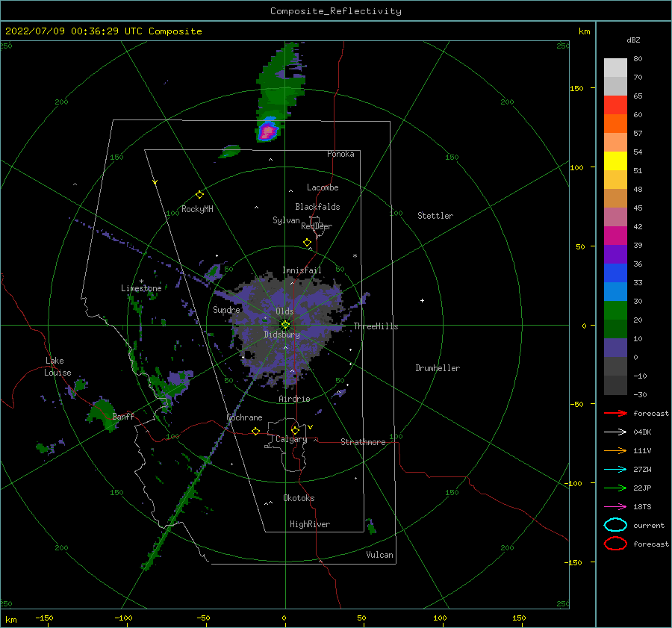Click the Olds label
672x628 pixels.
point(284,311)
